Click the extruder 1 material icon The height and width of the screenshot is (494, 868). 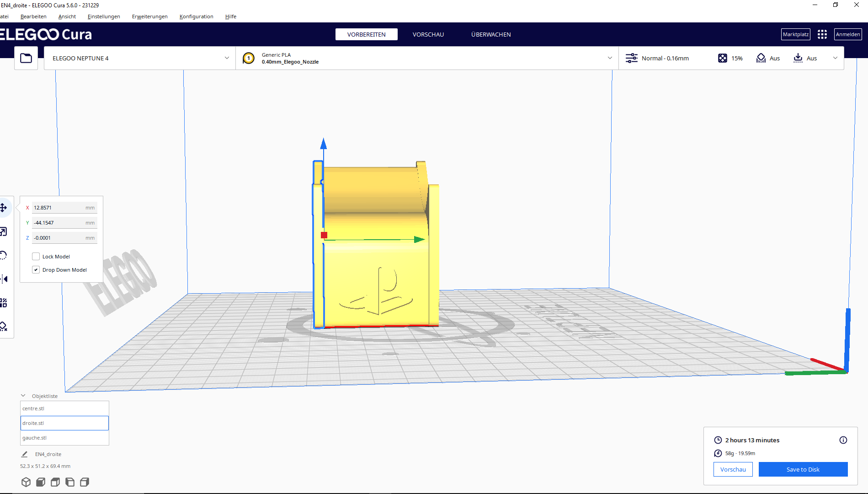(x=249, y=58)
